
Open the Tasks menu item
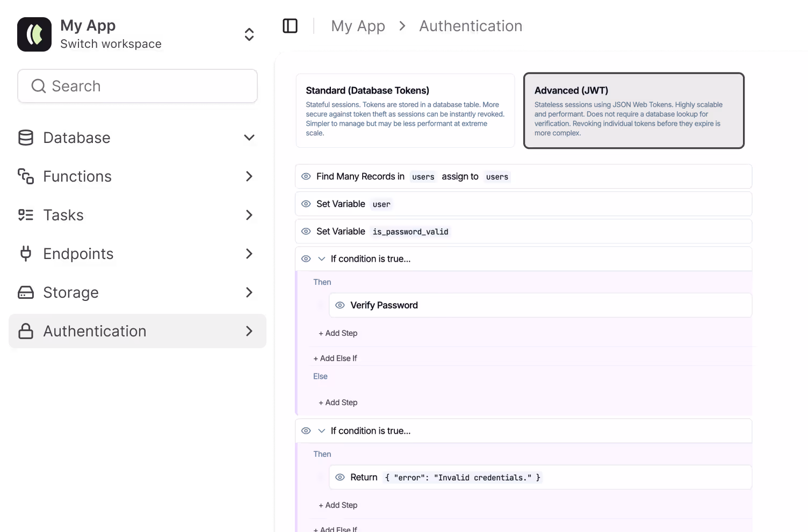[138, 215]
